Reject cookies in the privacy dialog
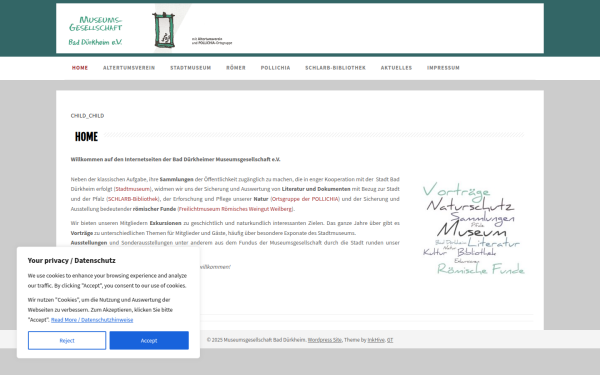 (67, 341)
